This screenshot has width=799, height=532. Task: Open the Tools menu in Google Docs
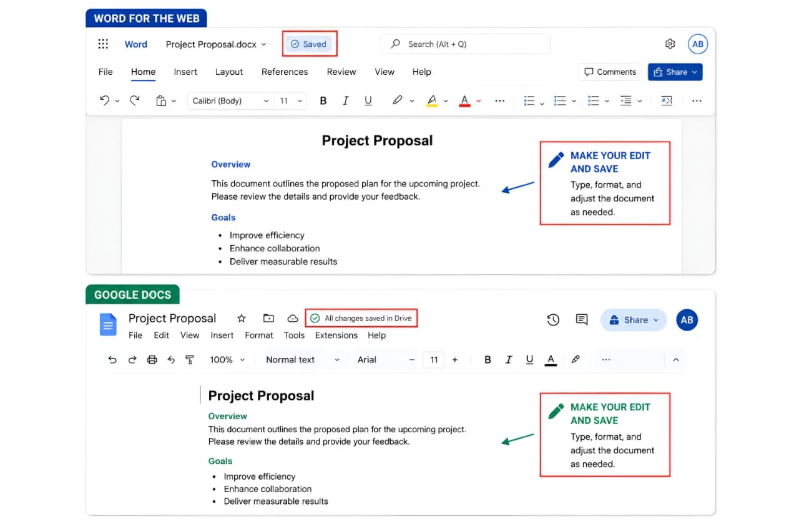[x=294, y=335]
